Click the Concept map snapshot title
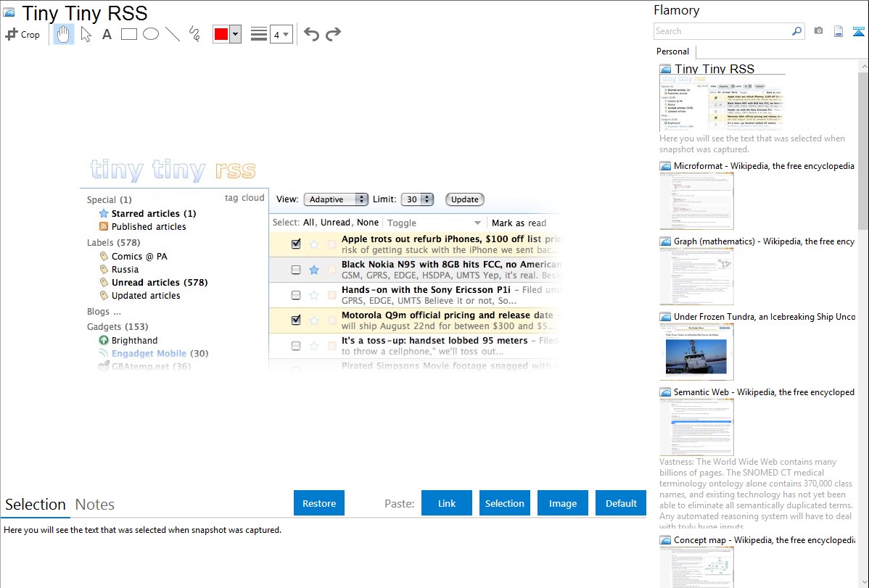The height and width of the screenshot is (588, 869). (765, 539)
